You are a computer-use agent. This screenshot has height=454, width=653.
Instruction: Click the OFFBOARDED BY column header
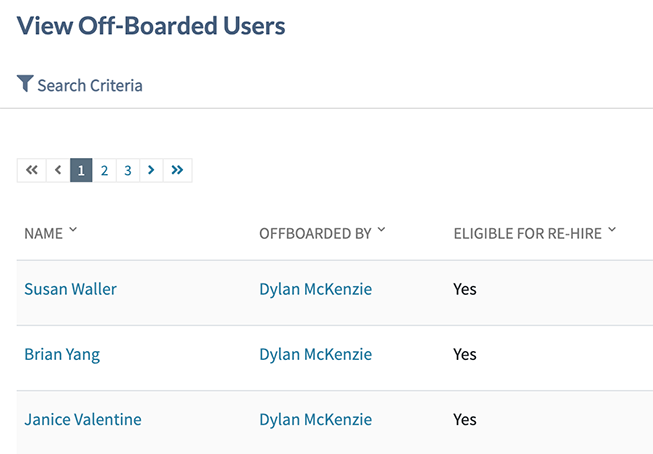315,233
